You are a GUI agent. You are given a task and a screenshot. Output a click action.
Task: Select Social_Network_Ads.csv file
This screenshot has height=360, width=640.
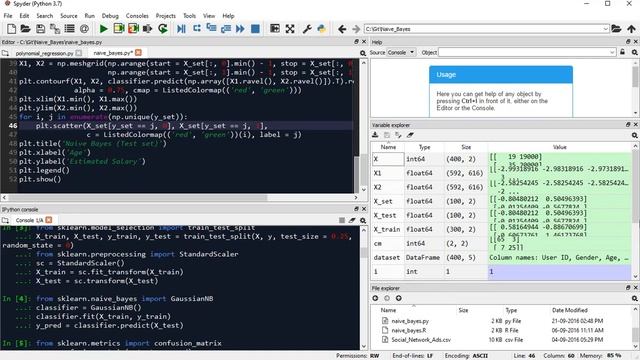421,340
